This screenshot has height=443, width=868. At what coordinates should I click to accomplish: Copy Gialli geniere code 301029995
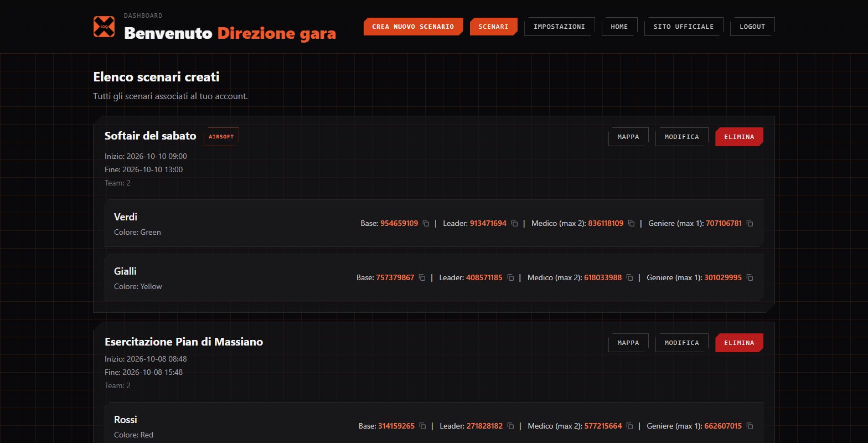click(750, 277)
